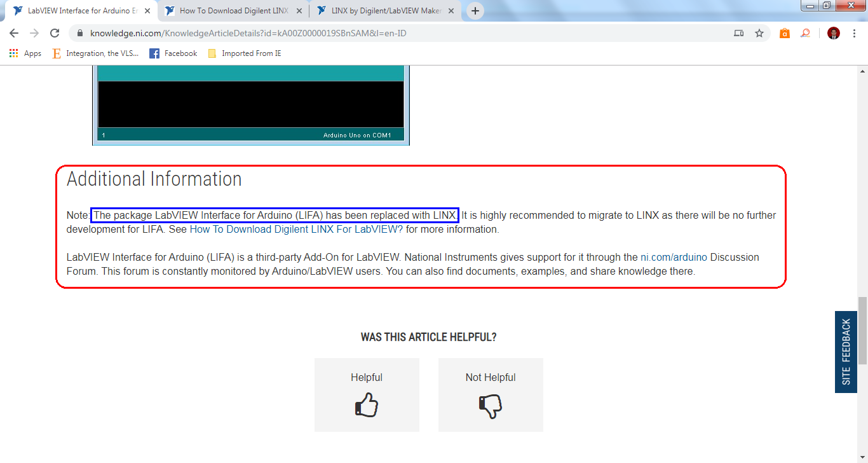Click the Additional Information heading
The width and height of the screenshot is (868, 463).
pos(154,179)
